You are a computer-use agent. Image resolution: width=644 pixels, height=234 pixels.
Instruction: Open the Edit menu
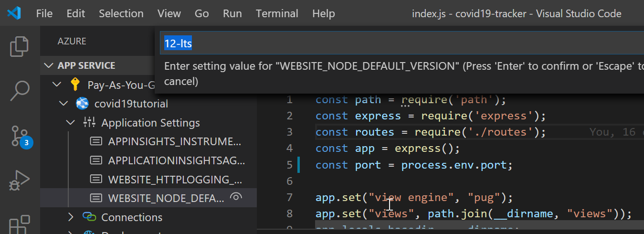pos(75,13)
